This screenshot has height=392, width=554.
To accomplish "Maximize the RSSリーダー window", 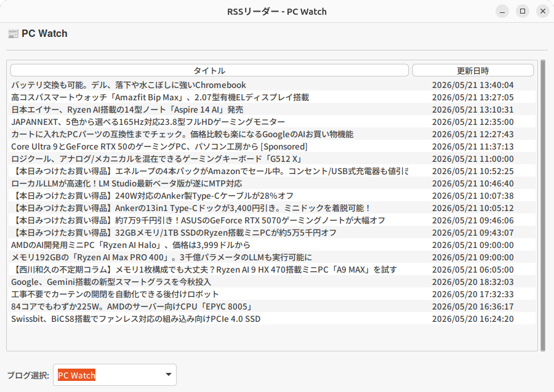I will pos(523,11).
